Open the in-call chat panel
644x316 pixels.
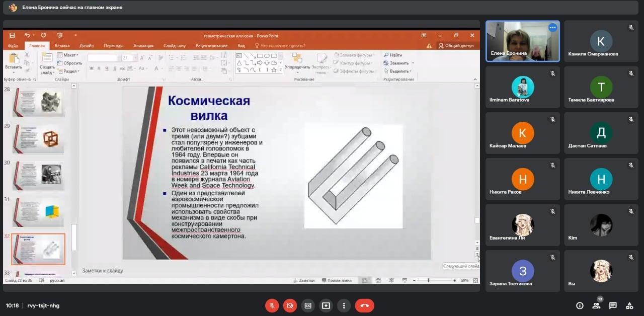click(613, 305)
